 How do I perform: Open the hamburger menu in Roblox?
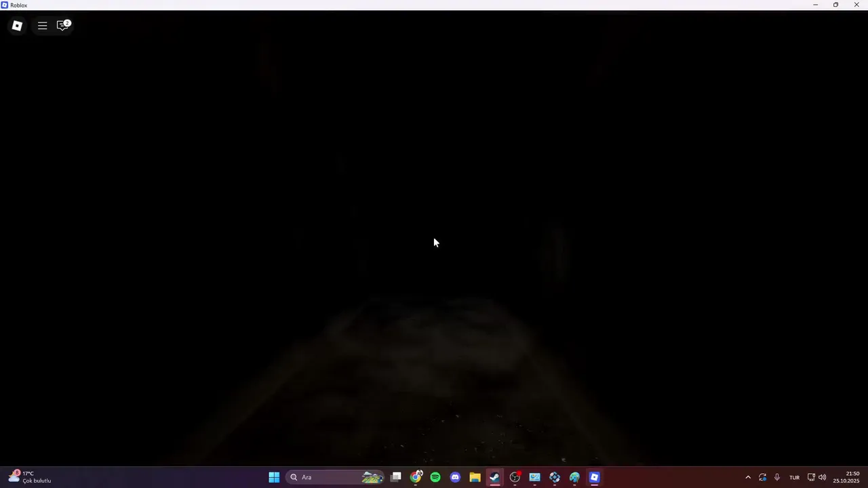coord(42,26)
